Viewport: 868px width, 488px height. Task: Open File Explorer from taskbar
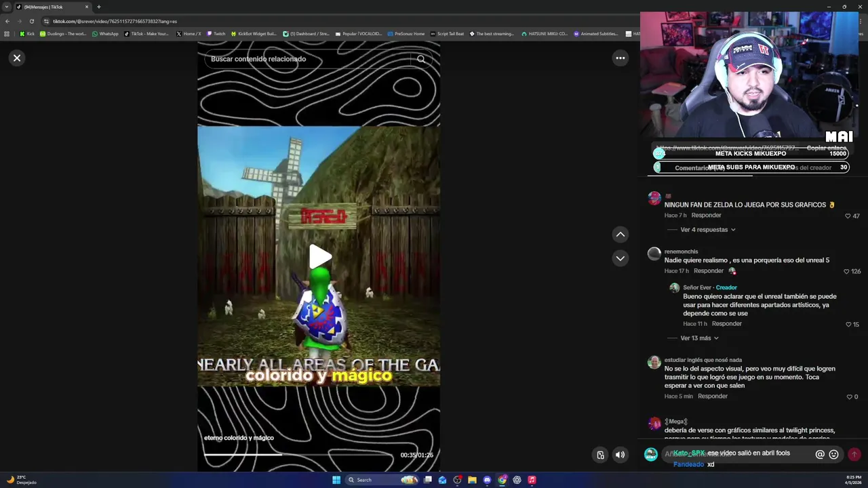[472, 480]
